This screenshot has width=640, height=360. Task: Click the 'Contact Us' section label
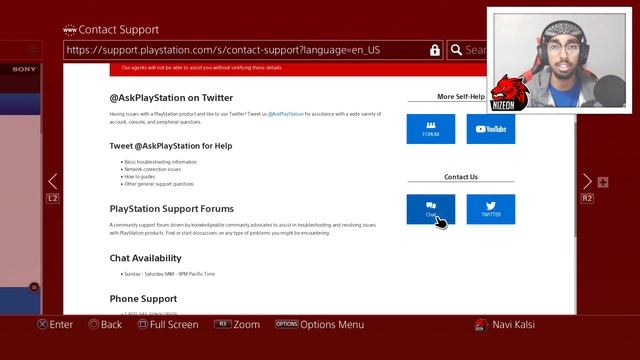click(461, 177)
